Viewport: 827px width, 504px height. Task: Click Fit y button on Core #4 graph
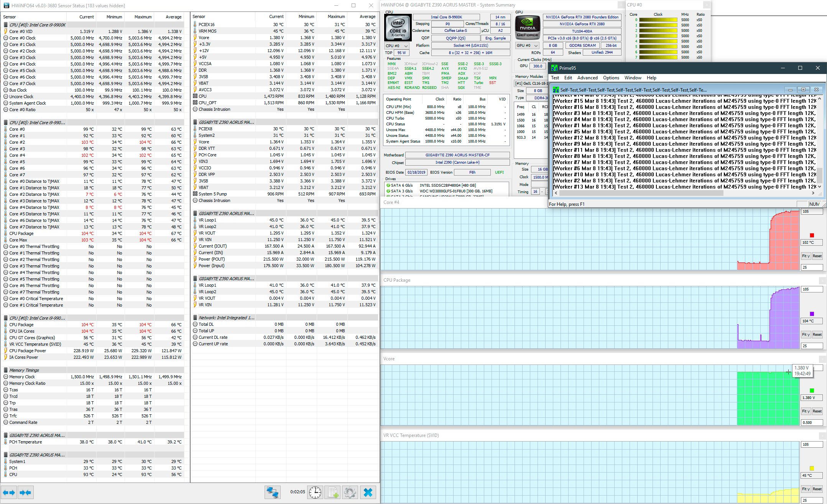click(x=806, y=256)
